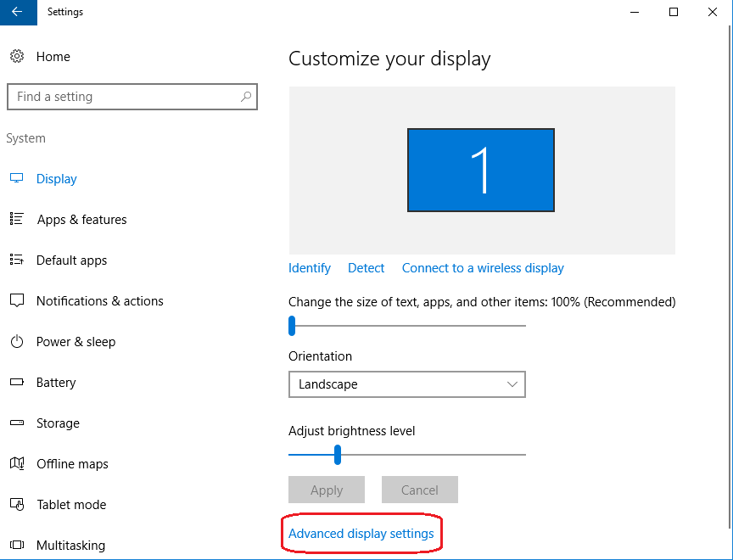
Task: Click the Tablet mode icon
Action: click(16, 505)
